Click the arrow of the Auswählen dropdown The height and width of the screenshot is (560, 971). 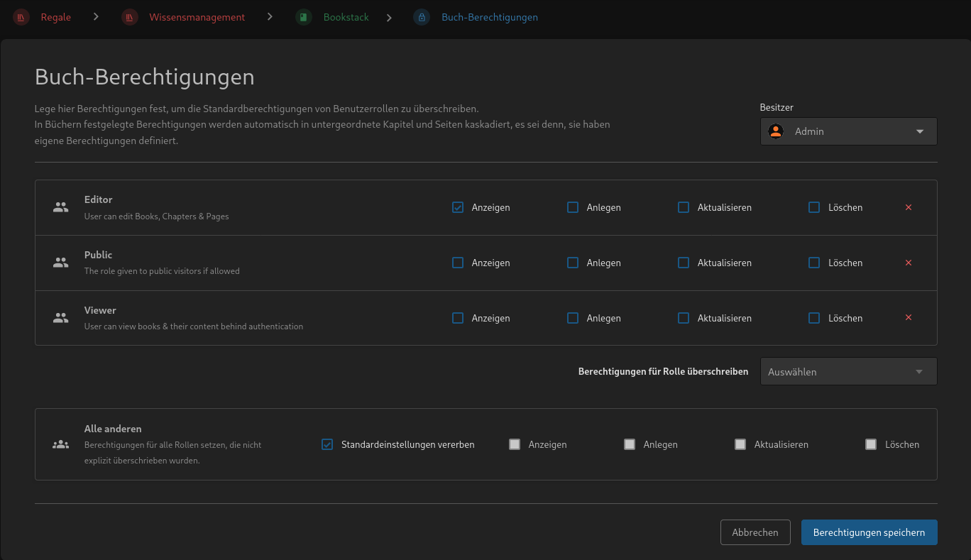[920, 371]
